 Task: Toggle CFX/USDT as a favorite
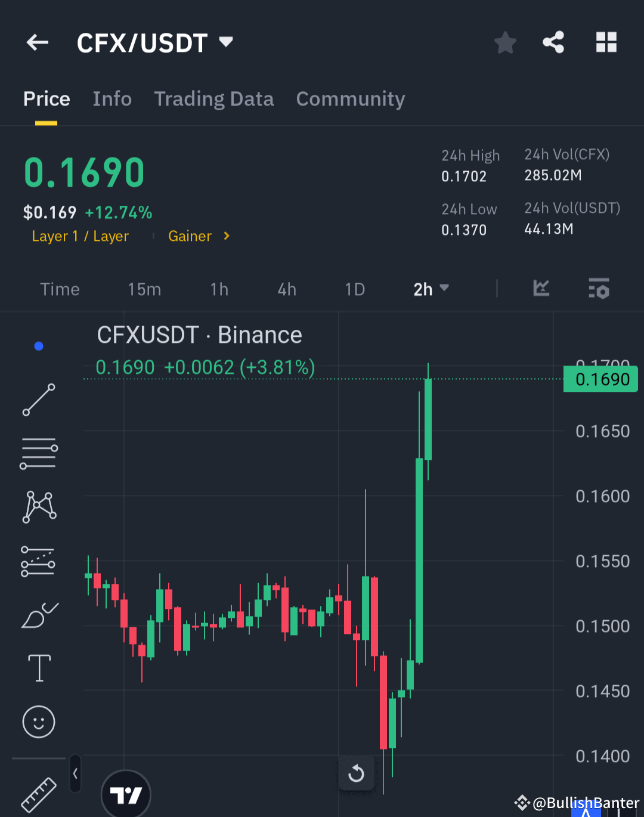pyautogui.click(x=505, y=42)
